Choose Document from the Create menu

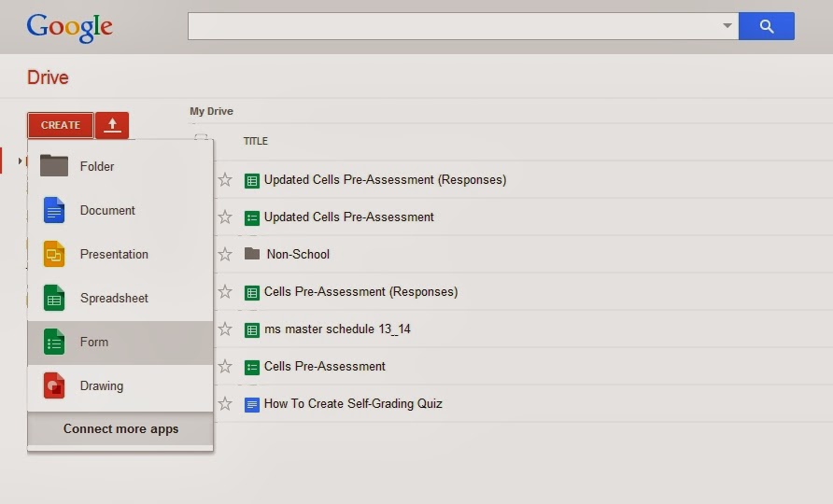[x=120, y=210]
